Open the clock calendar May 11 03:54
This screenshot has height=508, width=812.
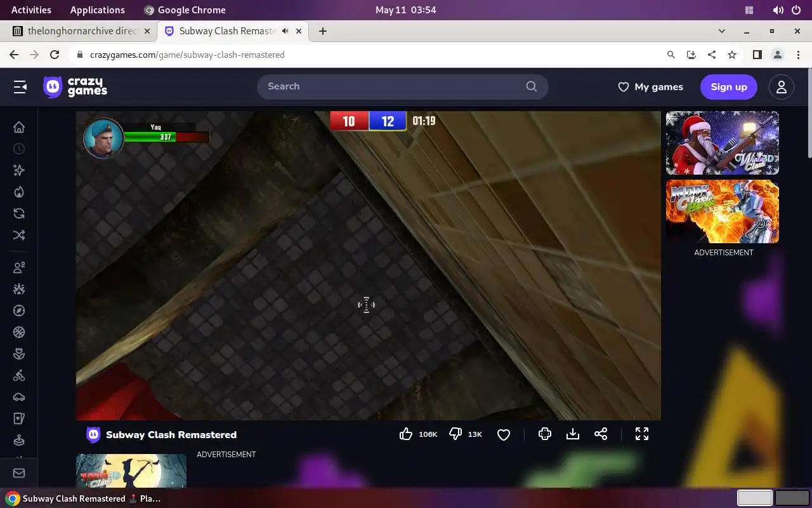[x=405, y=10]
